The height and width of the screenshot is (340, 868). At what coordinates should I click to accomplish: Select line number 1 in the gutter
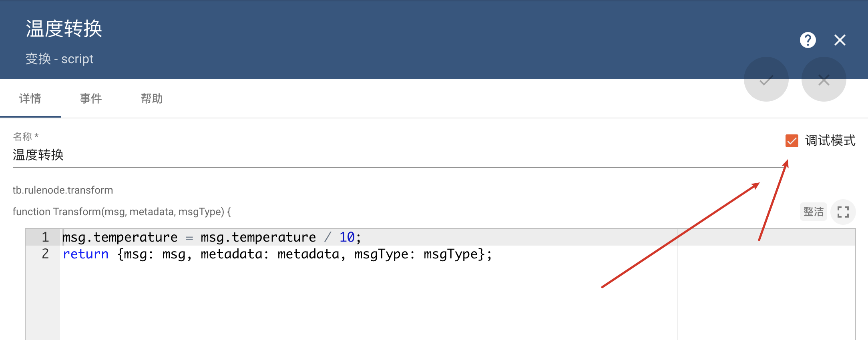[x=45, y=237]
